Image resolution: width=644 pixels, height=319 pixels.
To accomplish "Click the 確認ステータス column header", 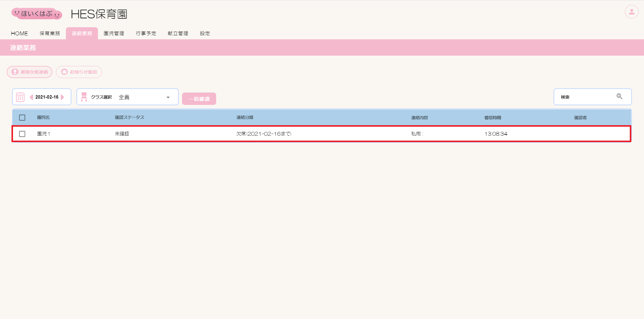I will 129,118.
